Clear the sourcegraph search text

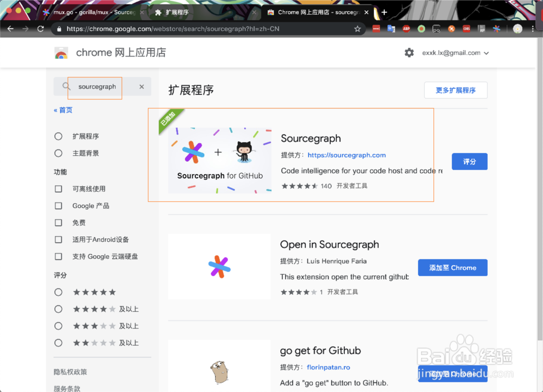(142, 86)
